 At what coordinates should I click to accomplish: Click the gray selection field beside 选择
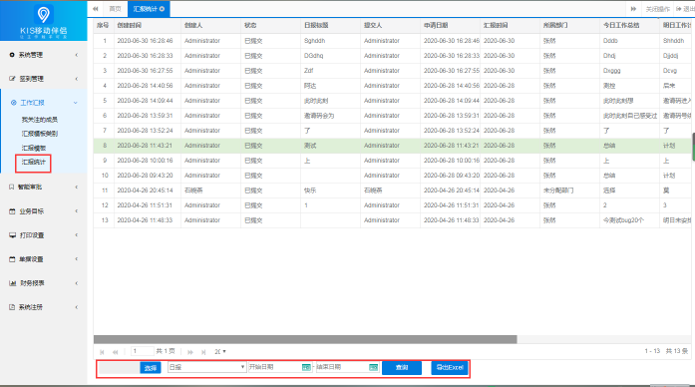pos(119,368)
